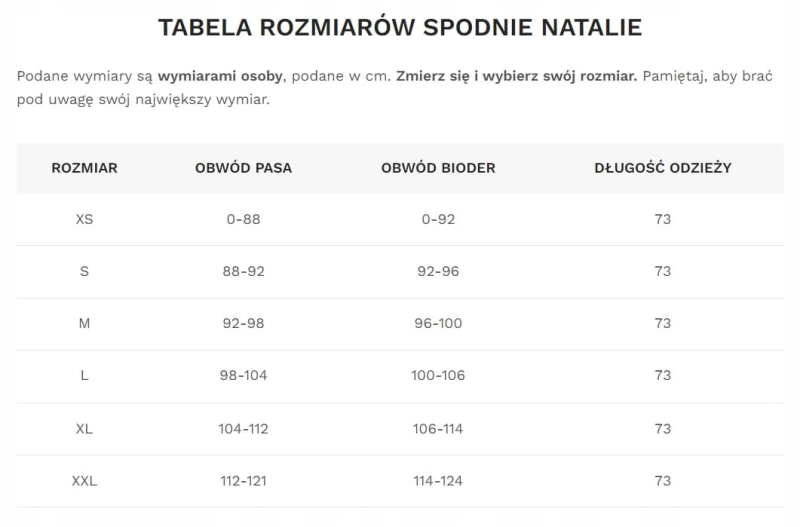Select the XL size row label
Screen dimensions: 800x527
click(x=84, y=428)
